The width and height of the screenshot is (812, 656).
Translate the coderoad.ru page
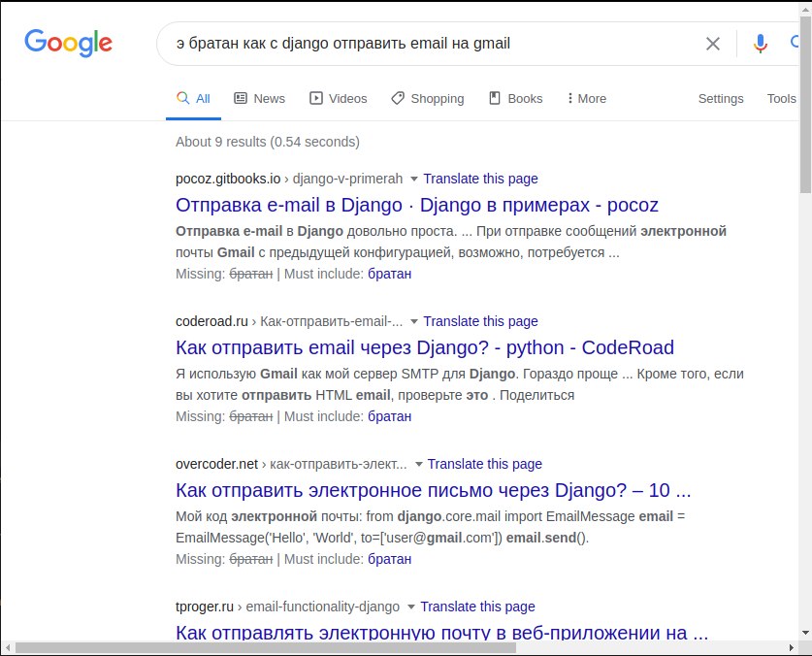pyautogui.click(x=480, y=321)
